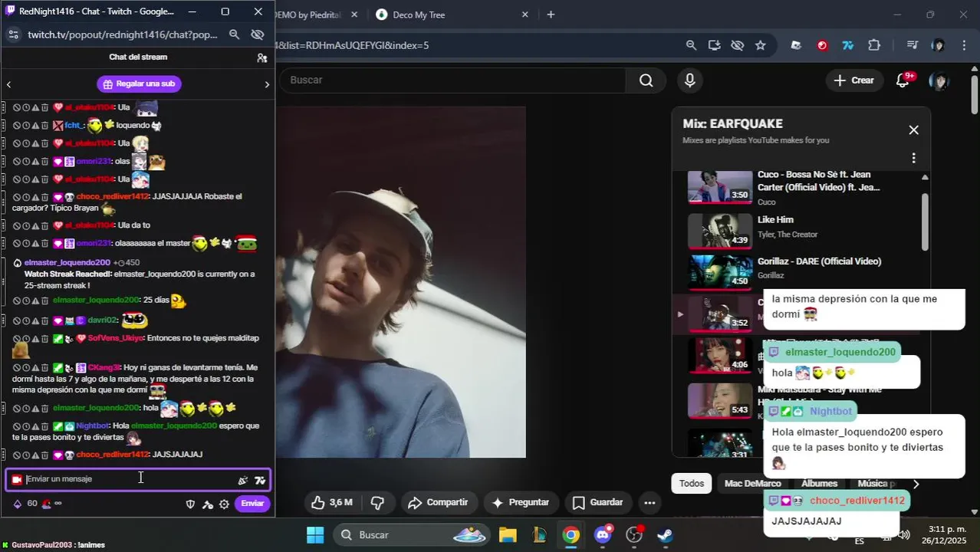Image resolution: width=980 pixels, height=552 pixels.
Task: Click red camera badge icon in message box
Action: pyautogui.click(x=17, y=479)
